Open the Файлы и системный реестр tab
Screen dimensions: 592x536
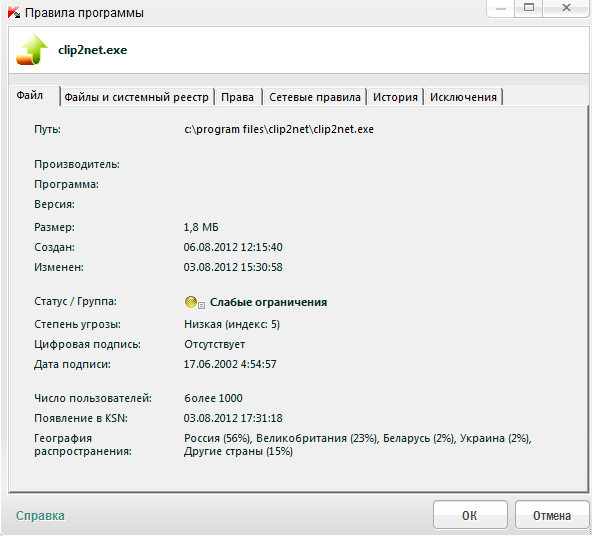pyautogui.click(x=136, y=97)
